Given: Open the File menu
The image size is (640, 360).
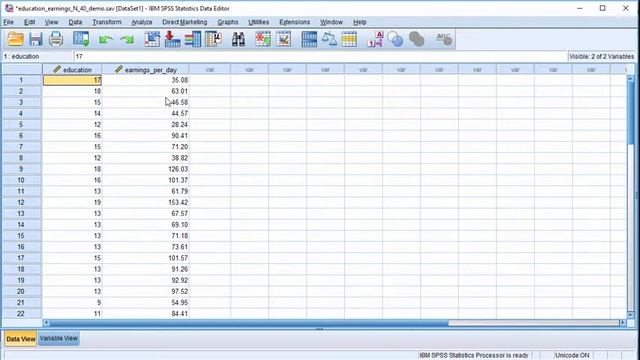Looking at the screenshot, I should [x=8, y=22].
